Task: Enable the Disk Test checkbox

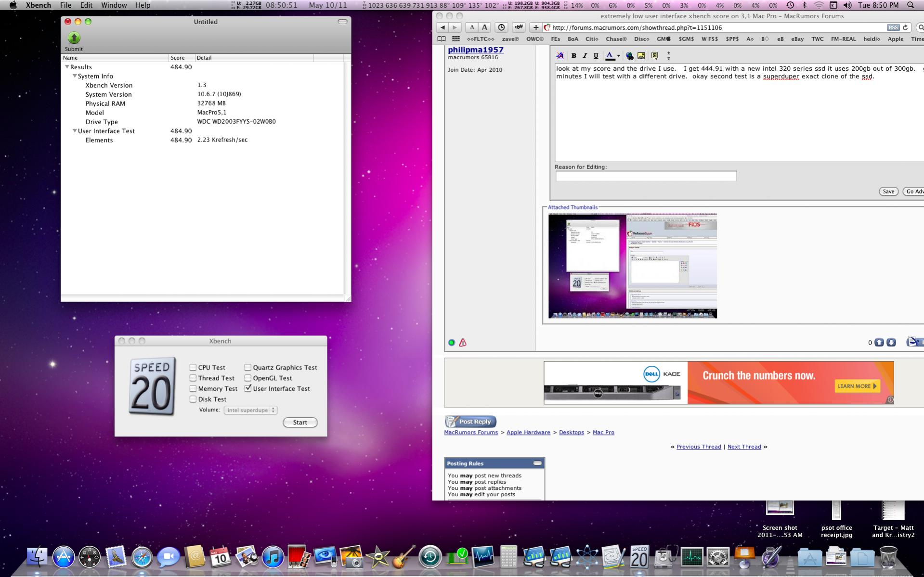Action: click(193, 399)
